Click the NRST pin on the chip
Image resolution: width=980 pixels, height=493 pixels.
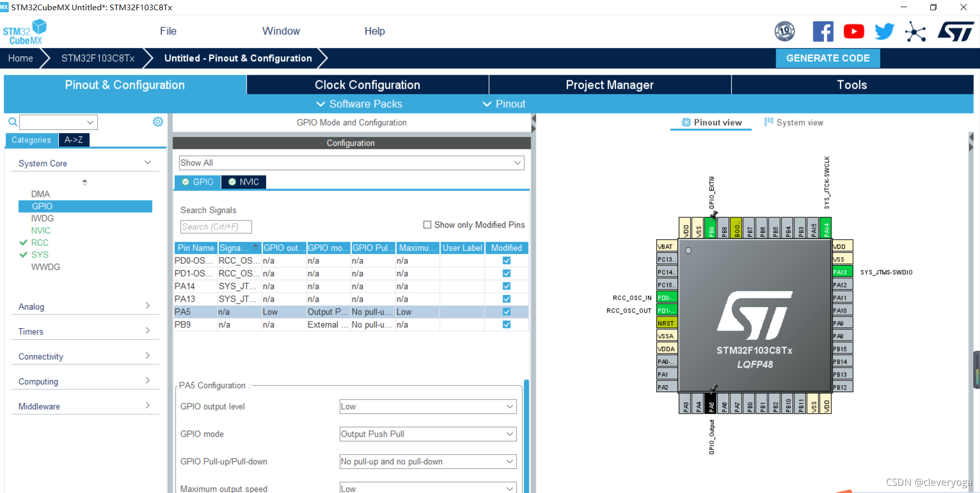coord(667,323)
